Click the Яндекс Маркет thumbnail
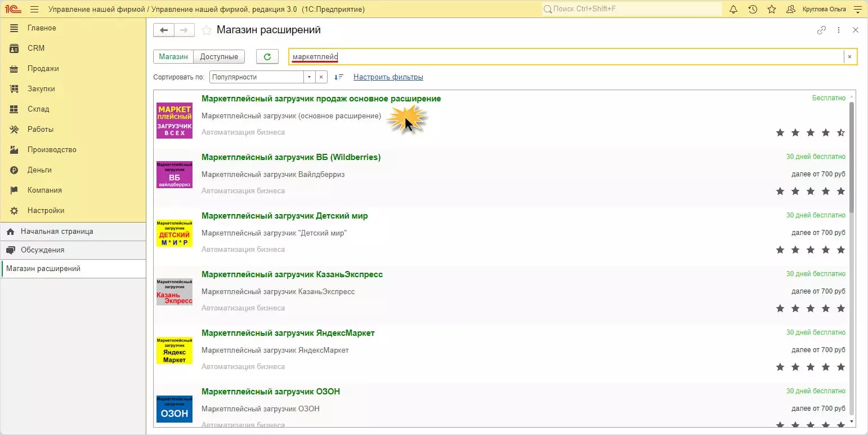868x435 pixels. (x=175, y=350)
